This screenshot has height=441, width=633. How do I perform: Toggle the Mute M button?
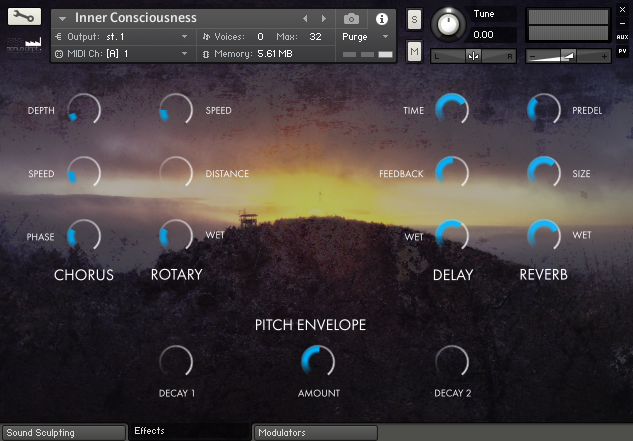414,51
